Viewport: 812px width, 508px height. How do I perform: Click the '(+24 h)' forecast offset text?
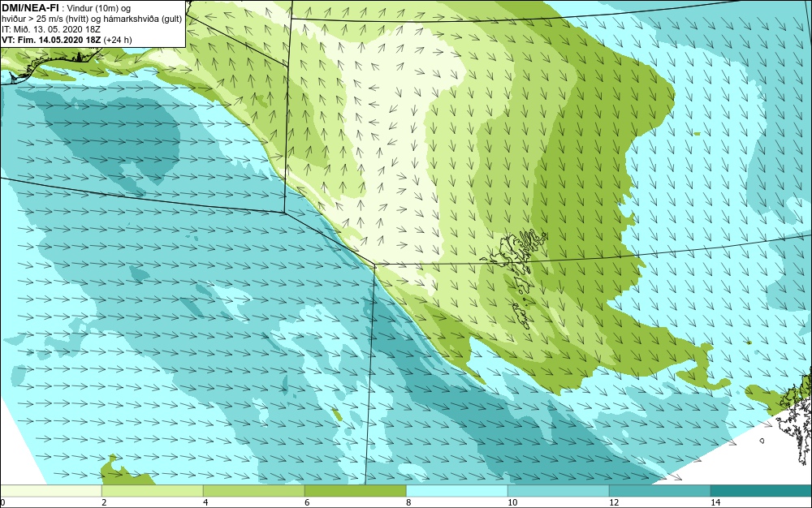(118, 39)
